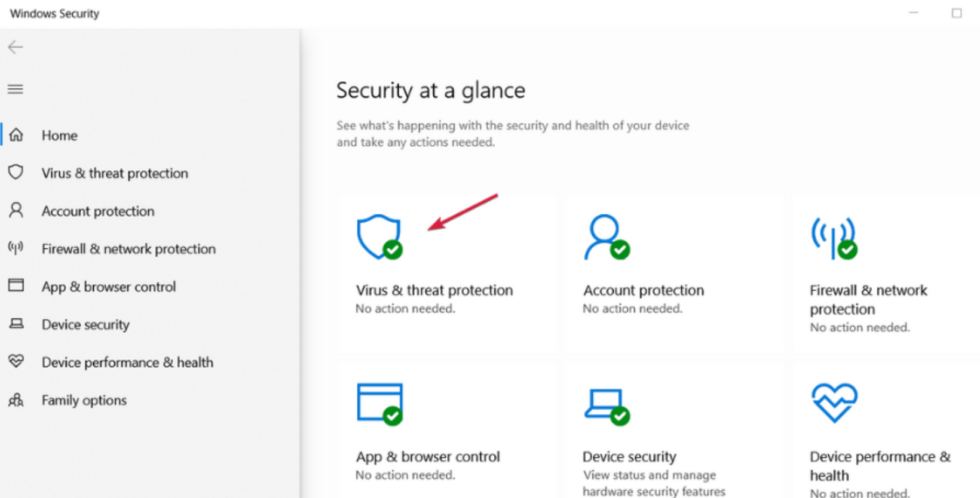Click the Family options sidebar icon
The width and height of the screenshot is (980, 498).
[16, 401]
